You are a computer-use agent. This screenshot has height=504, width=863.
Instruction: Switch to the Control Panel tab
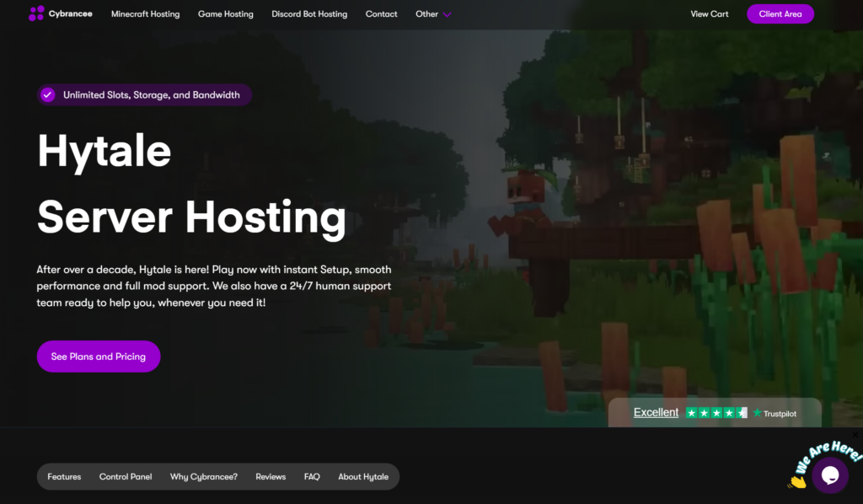(125, 476)
